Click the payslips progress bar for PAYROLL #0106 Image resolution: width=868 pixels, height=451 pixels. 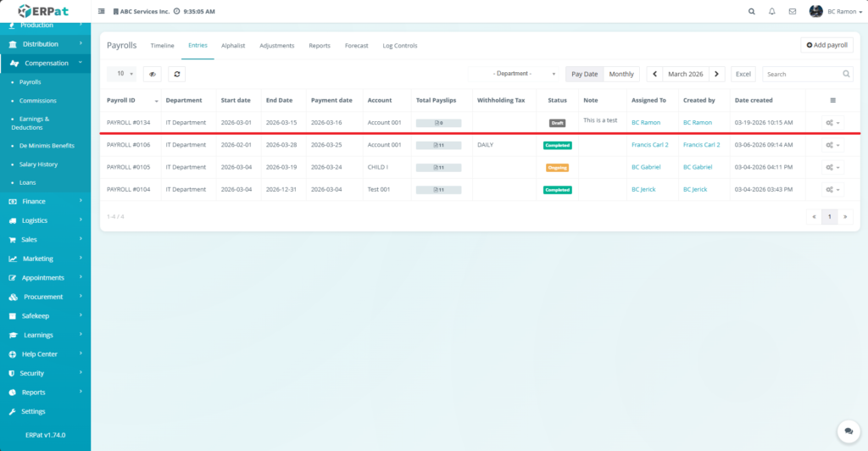[438, 145]
